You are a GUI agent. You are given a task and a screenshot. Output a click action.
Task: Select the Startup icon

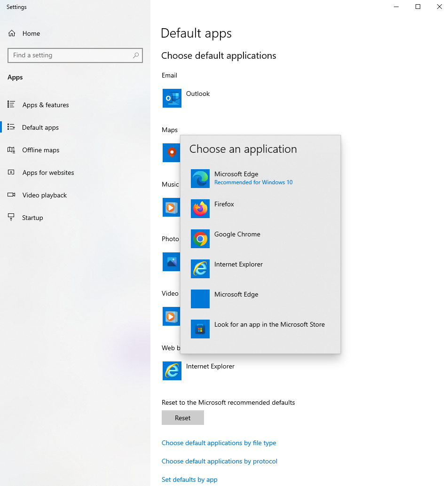coord(11,217)
